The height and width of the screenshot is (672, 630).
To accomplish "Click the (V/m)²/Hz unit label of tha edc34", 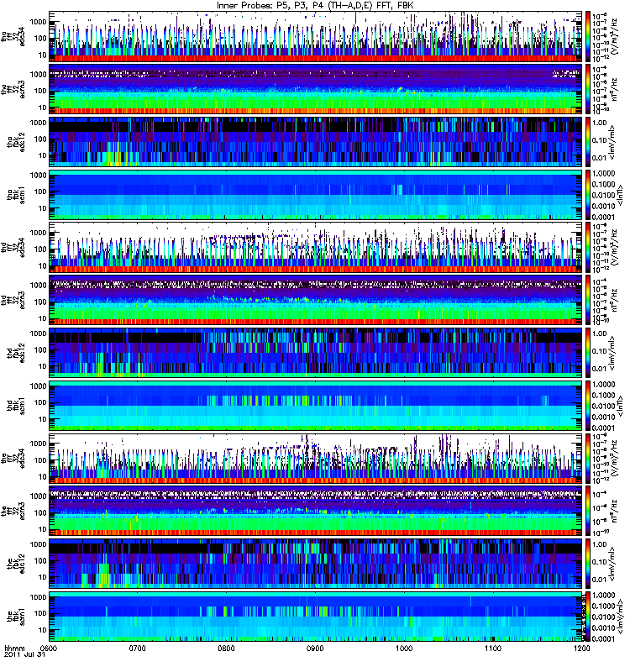I will click(614, 36).
